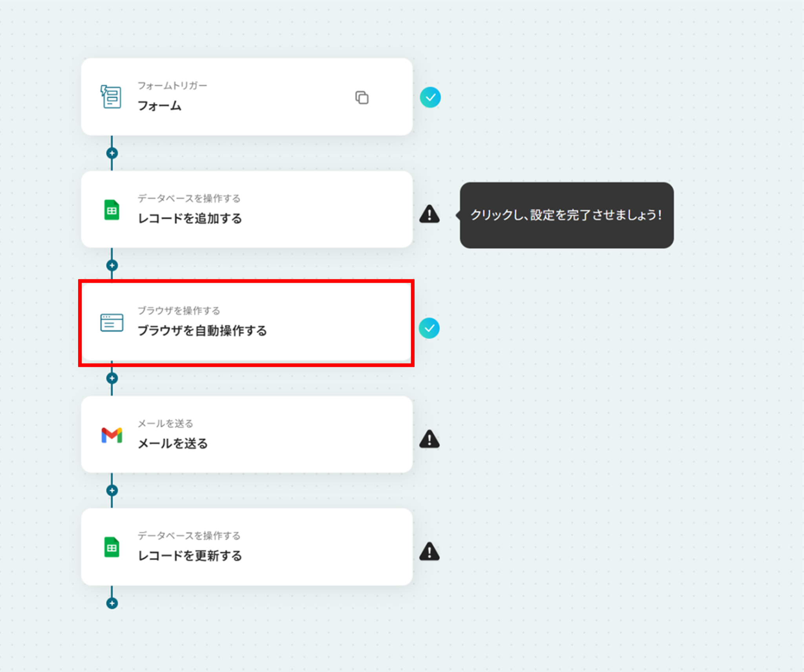
Task: Add step below レコードを追加する card
Action: [x=112, y=266]
